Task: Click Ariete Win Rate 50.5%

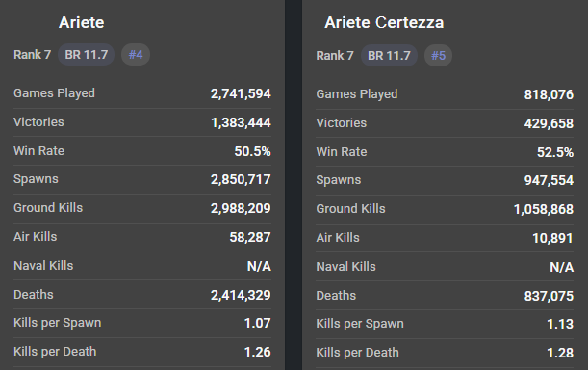Action: (x=252, y=151)
